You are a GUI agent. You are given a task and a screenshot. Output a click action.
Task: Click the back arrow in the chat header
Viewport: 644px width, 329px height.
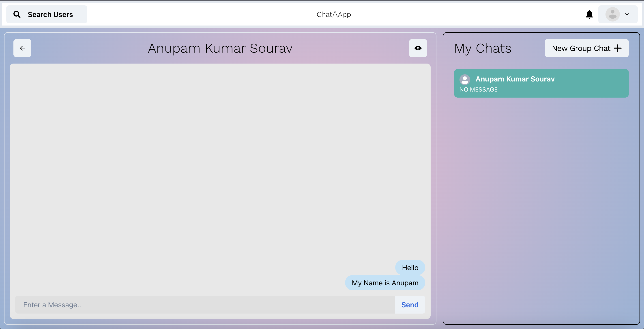pos(22,48)
